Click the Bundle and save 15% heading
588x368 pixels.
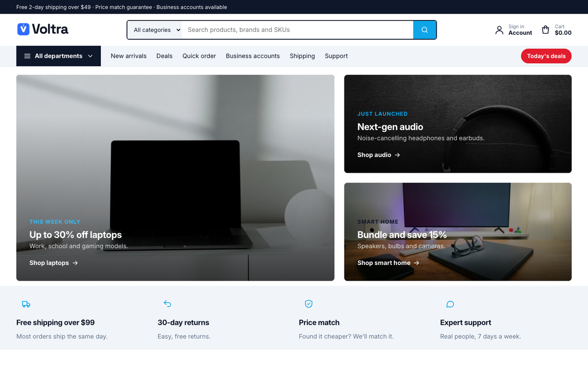click(x=402, y=235)
